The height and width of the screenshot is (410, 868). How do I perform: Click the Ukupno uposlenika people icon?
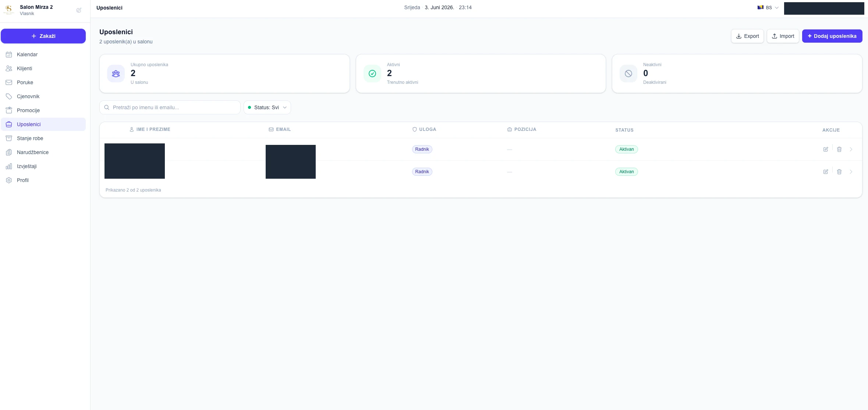[x=116, y=74]
